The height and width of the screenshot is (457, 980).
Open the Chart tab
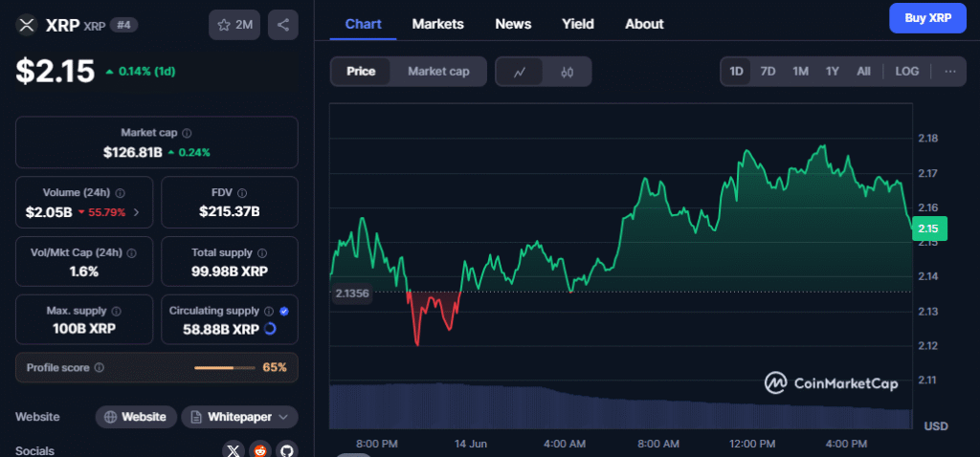363,24
